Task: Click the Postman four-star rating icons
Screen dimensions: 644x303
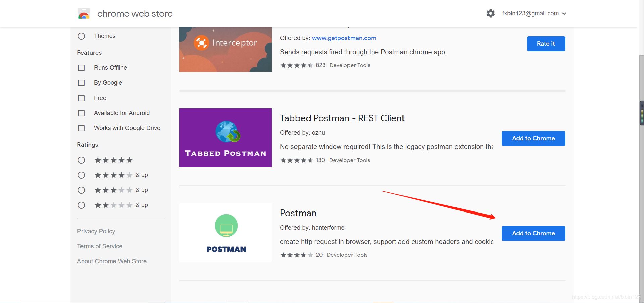Action: 297,255
